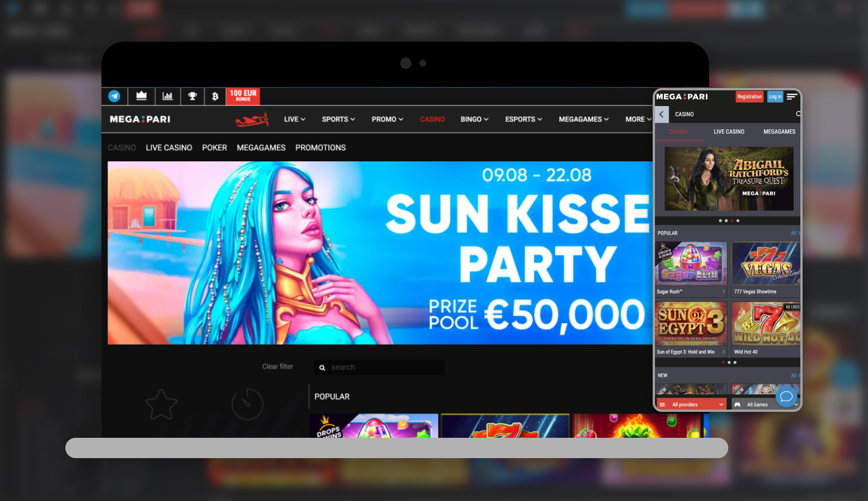Image resolution: width=868 pixels, height=501 pixels.
Task: Open the live chat bubble icon
Action: 786,397
